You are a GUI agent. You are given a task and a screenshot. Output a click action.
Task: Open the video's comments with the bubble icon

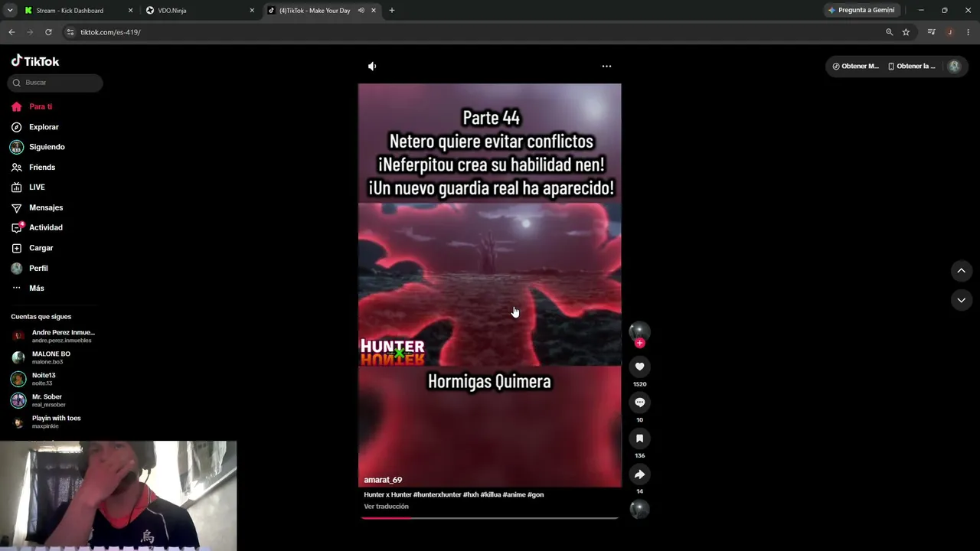point(639,403)
